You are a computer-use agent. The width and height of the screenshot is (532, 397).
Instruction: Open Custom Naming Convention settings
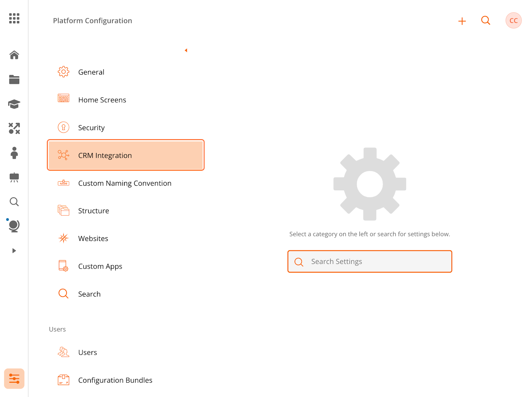point(126,183)
